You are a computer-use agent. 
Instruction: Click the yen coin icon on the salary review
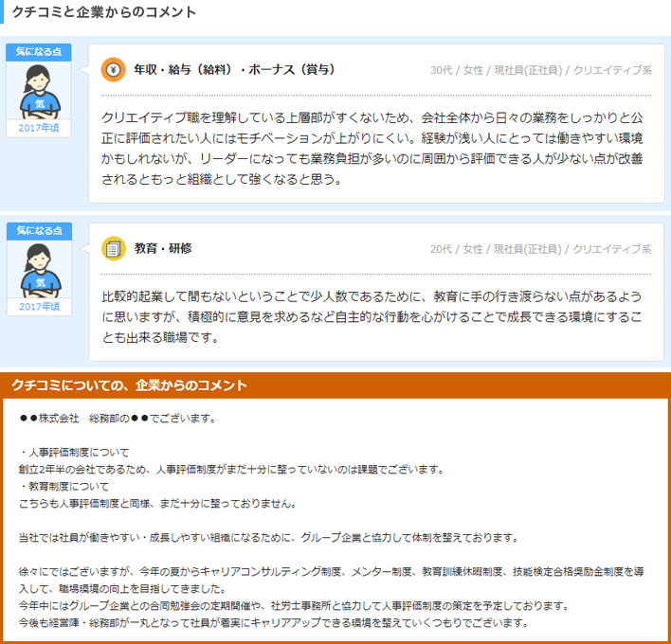tap(114, 70)
